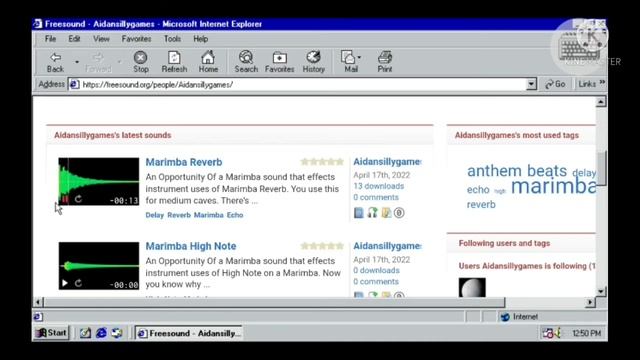Expand the address bar dropdown arrow

point(531,84)
